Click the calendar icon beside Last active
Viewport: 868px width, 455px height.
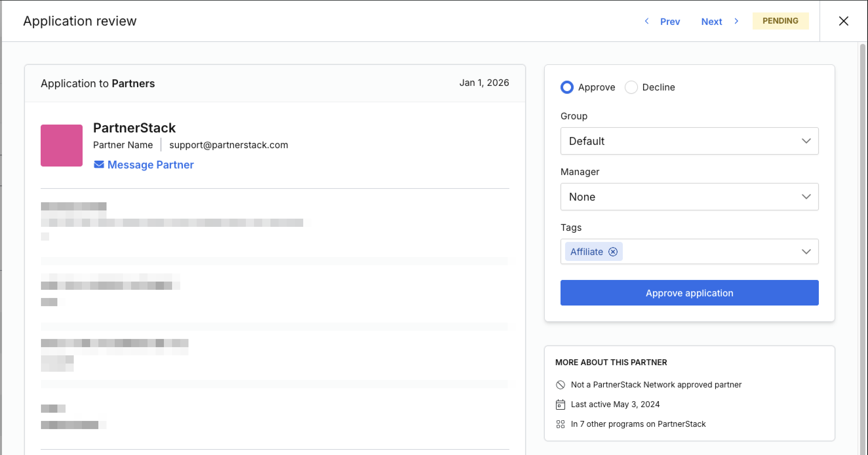tap(560, 405)
